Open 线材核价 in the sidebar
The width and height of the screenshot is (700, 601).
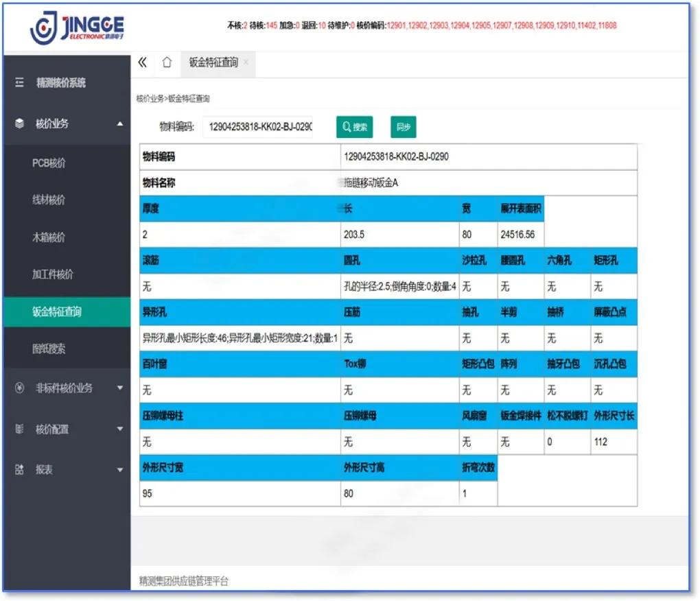49,200
